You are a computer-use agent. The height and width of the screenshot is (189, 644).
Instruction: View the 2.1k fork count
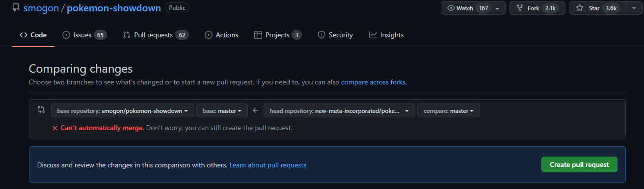[x=550, y=8]
